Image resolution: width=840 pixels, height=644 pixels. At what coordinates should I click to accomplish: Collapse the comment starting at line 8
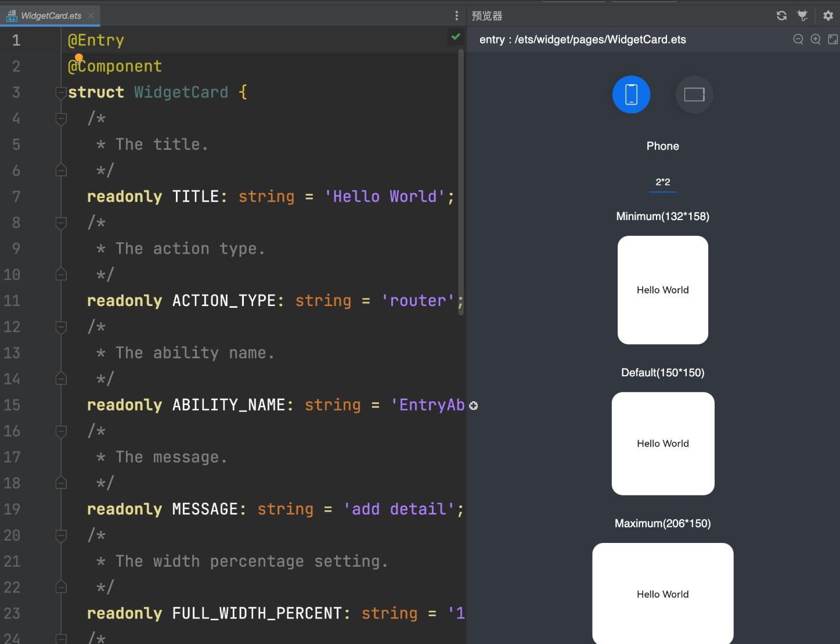pyautogui.click(x=61, y=222)
